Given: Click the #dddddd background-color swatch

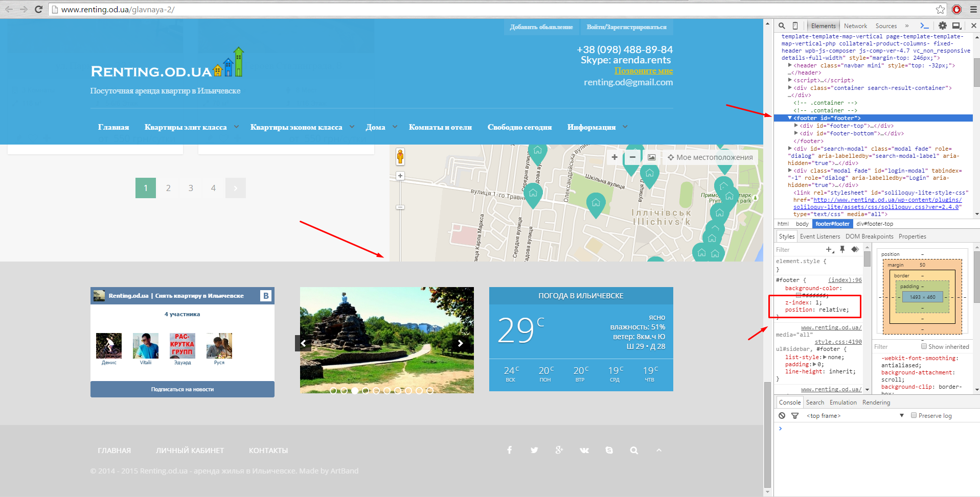Looking at the screenshot, I should [799, 295].
